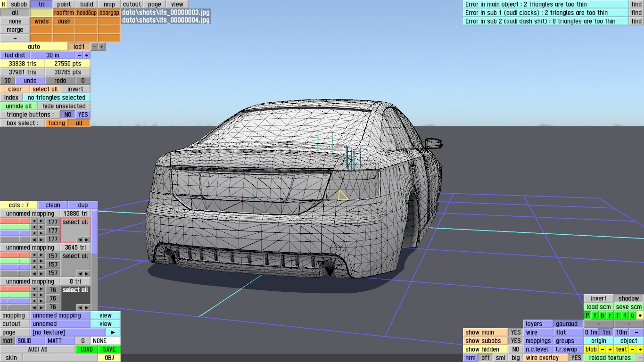The width and height of the screenshot is (644, 362).
Task: Open the unnamed cutout selector
Action: point(60,324)
